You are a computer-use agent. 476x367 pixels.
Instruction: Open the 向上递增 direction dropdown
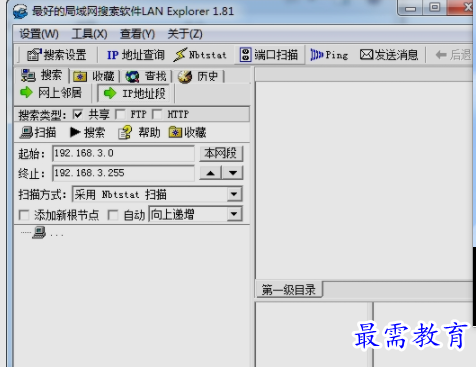click(234, 214)
